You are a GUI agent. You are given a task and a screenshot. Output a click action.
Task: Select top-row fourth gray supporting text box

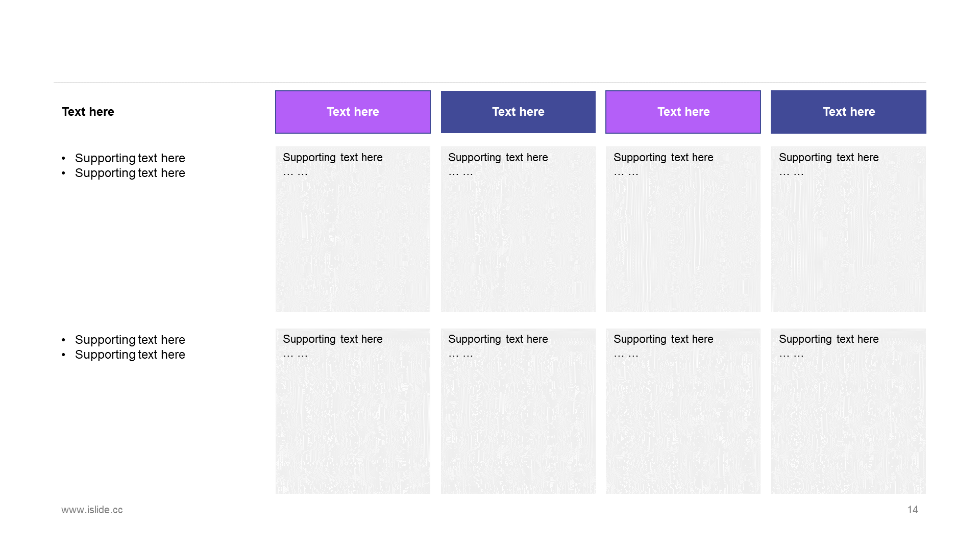[848, 229]
